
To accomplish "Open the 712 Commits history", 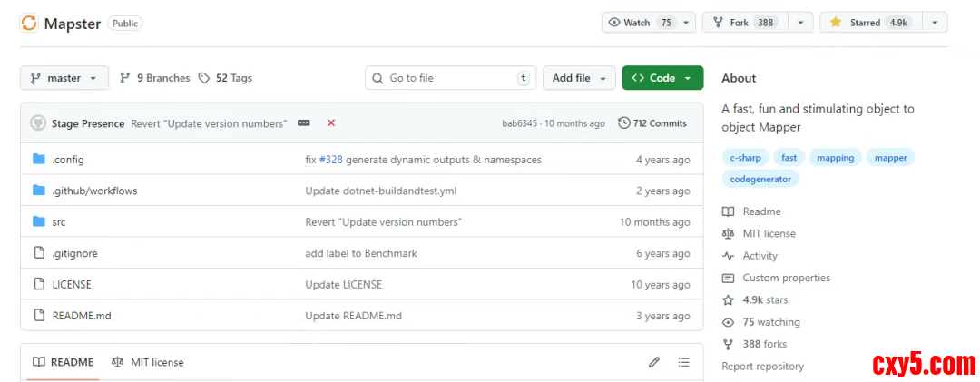I will tap(652, 123).
